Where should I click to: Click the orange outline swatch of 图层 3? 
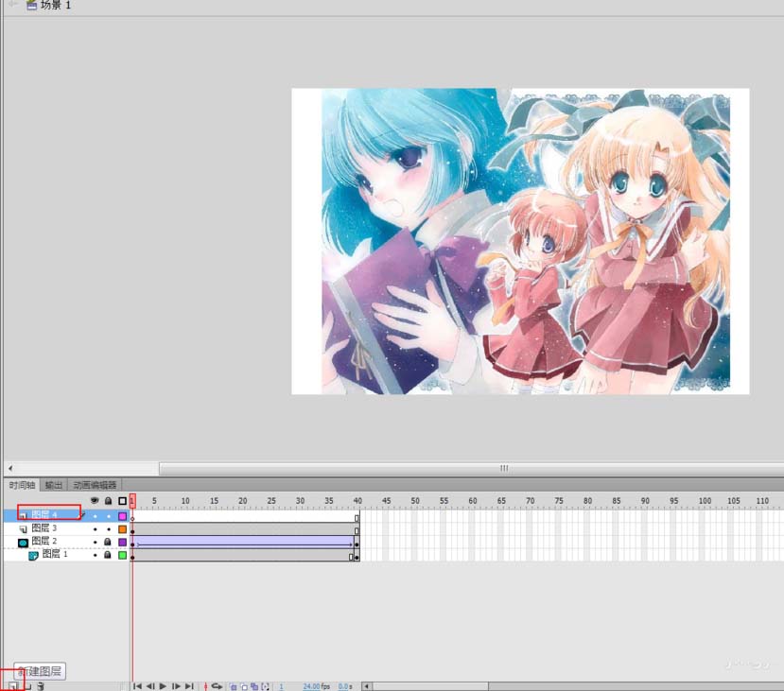tap(123, 529)
